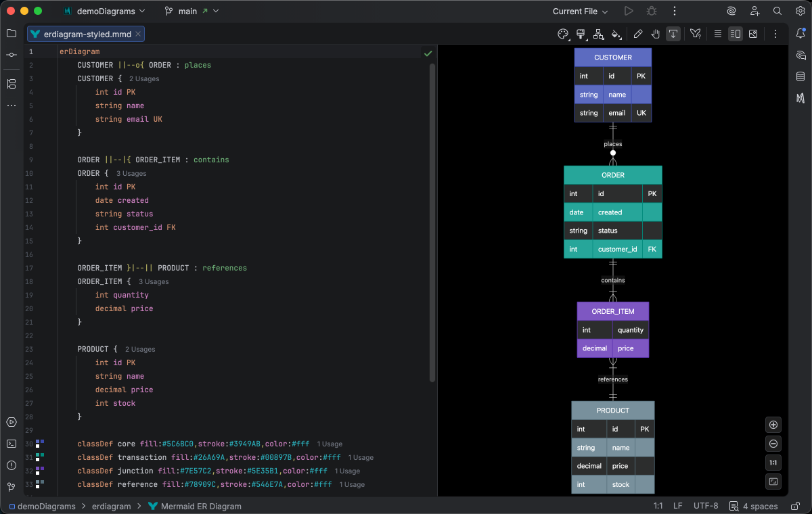Open more options kebab in title bar
The image size is (812, 514).
coord(675,11)
